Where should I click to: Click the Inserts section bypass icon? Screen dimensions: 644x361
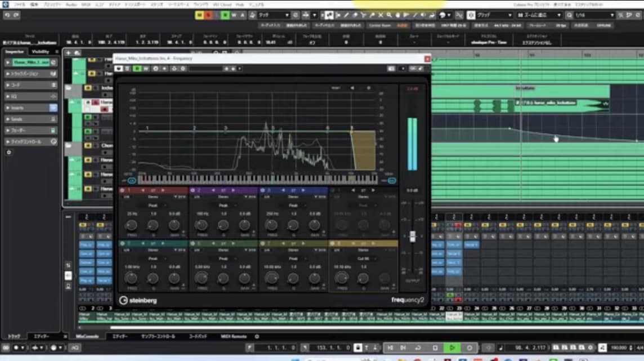coord(53,108)
